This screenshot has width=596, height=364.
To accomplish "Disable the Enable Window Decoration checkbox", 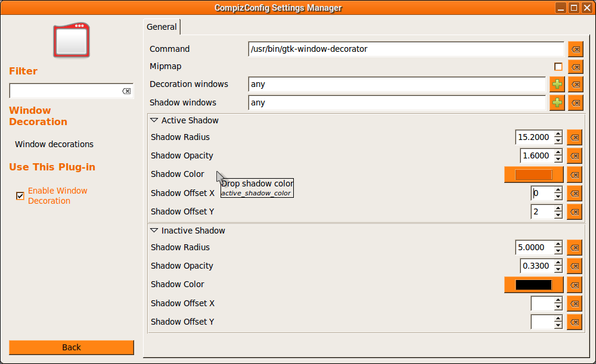I will [x=20, y=195].
